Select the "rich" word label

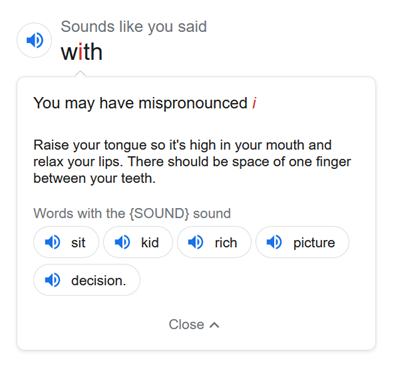point(226,243)
